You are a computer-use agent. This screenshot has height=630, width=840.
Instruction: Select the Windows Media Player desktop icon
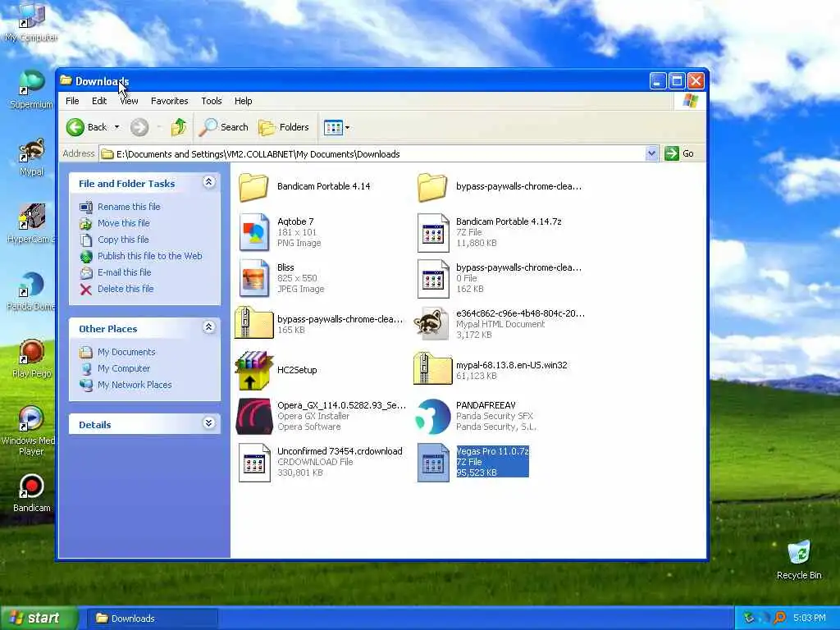pyautogui.click(x=30, y=431)
